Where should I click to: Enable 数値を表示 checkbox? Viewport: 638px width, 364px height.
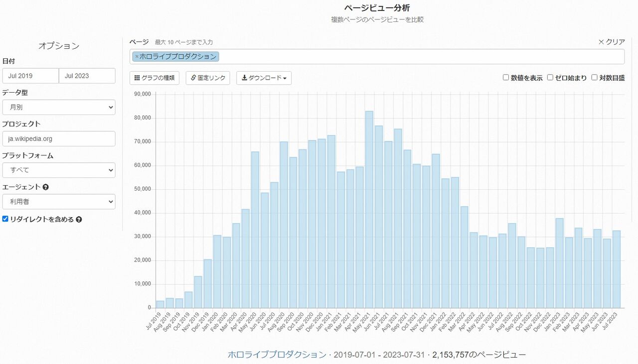(x=506, y=78)
